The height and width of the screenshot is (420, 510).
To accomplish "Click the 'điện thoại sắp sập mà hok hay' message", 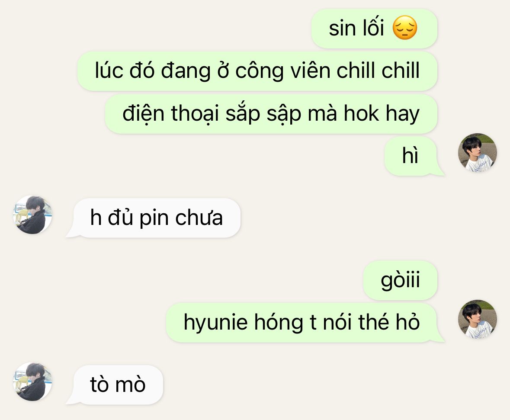I will pos(271,114).
